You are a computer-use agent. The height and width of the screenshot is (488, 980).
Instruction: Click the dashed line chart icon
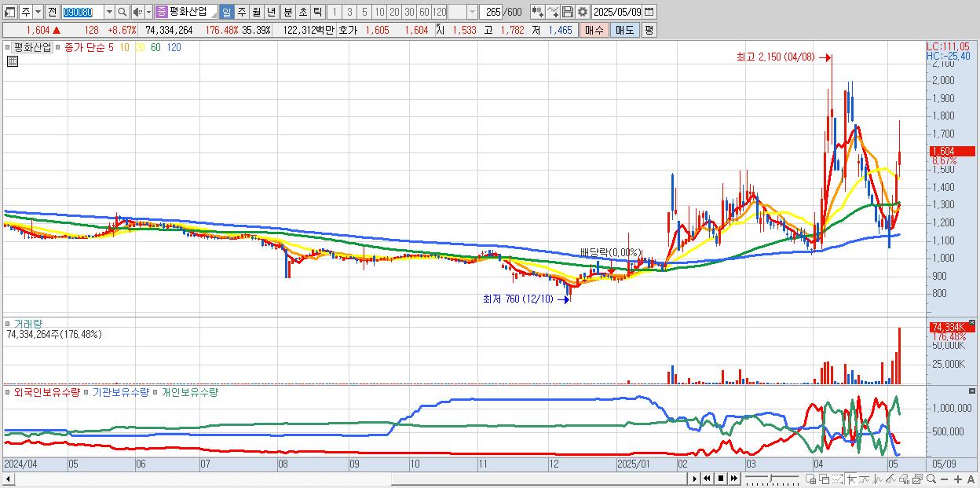pyautogui.click(x=837, y=479)
